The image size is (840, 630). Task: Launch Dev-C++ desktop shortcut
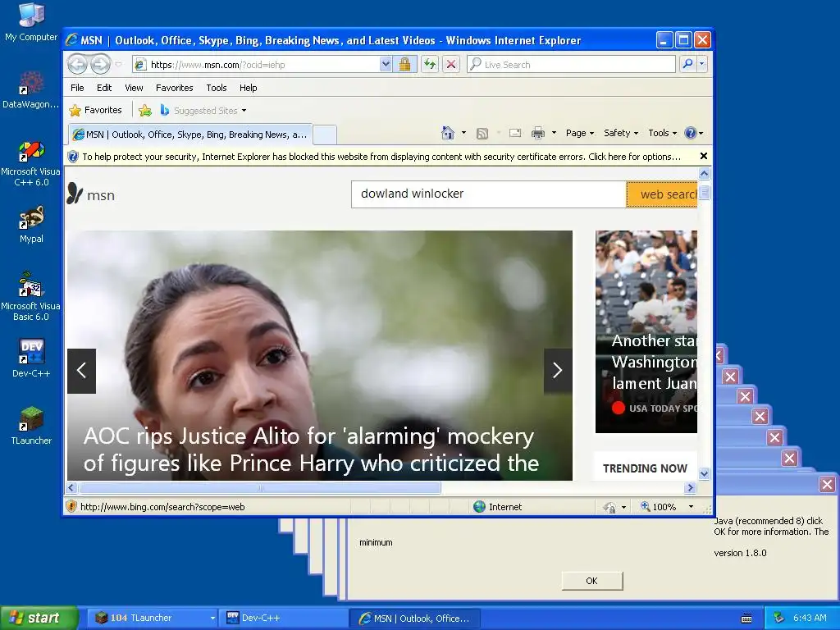coord(31,359)
